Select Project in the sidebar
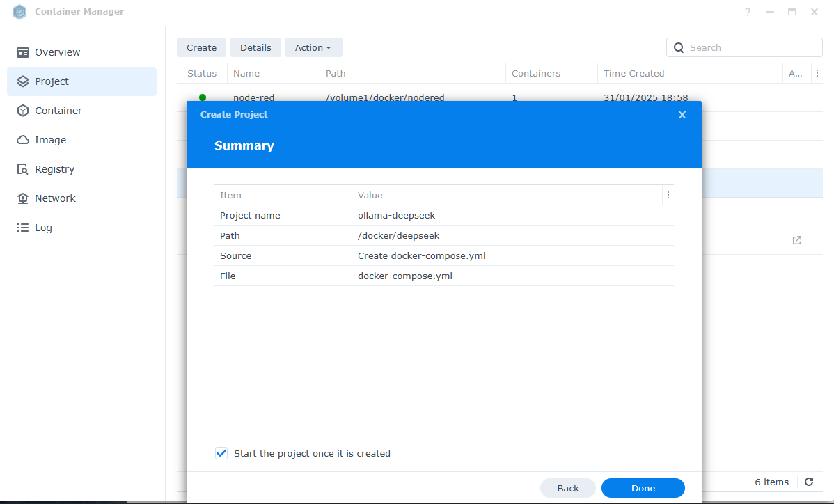The width and height of the screenshot is (834, 504). click(x=81, y=81)
